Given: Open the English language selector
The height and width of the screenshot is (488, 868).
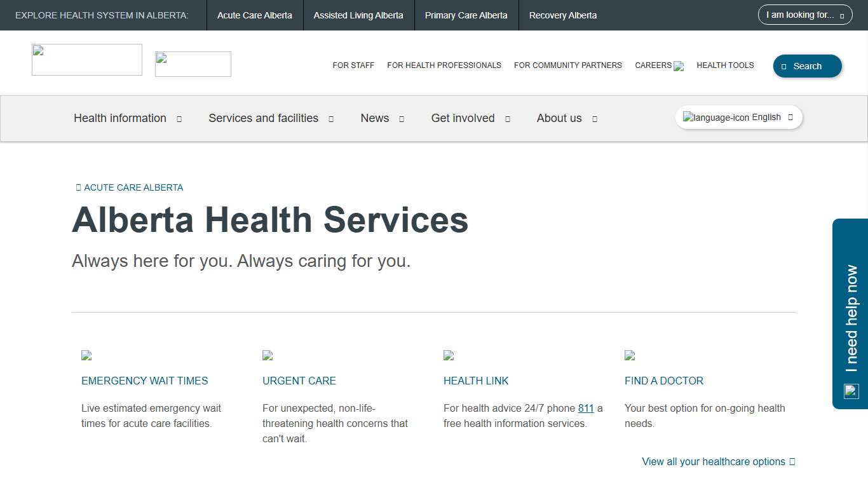Looking at the screenshot, I should click(x=738, y=117).
